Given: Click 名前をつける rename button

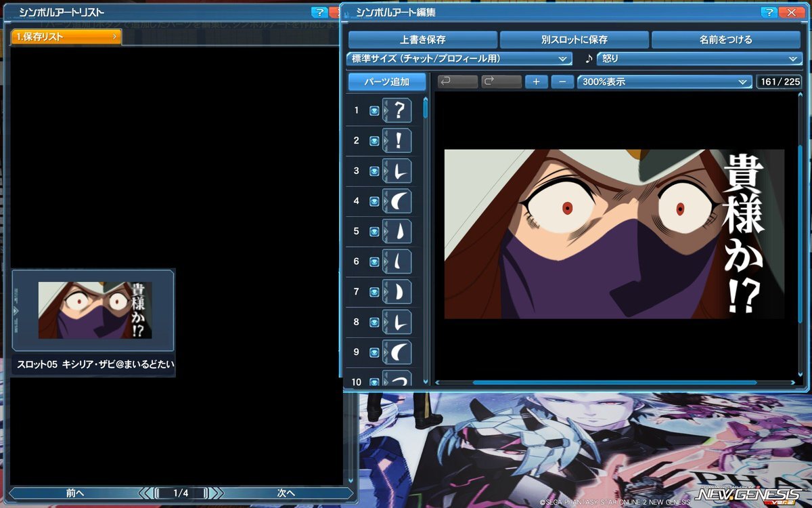Looking at the screenshot, I should click(726, 40).
